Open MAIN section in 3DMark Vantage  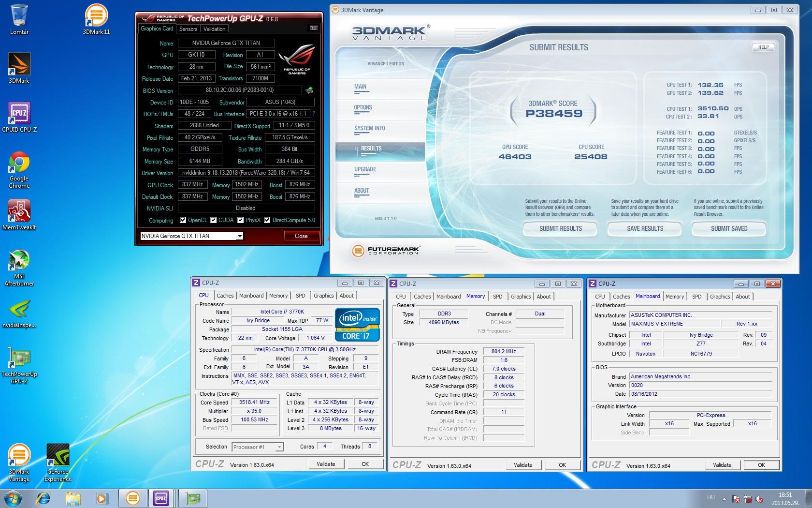(x=360, y=87)
